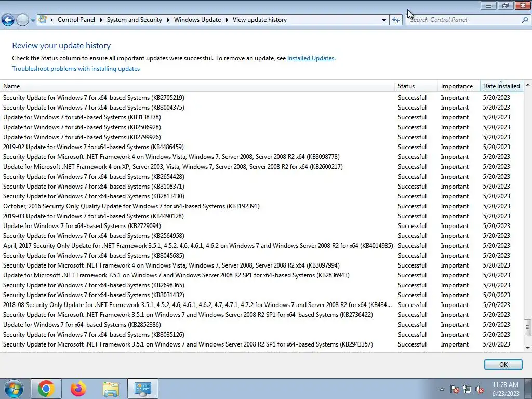The height and width of the screenshot is (399, 532).
Task: Select the .NET Framework 4 KB3098778 row
Action: (262, 157)
